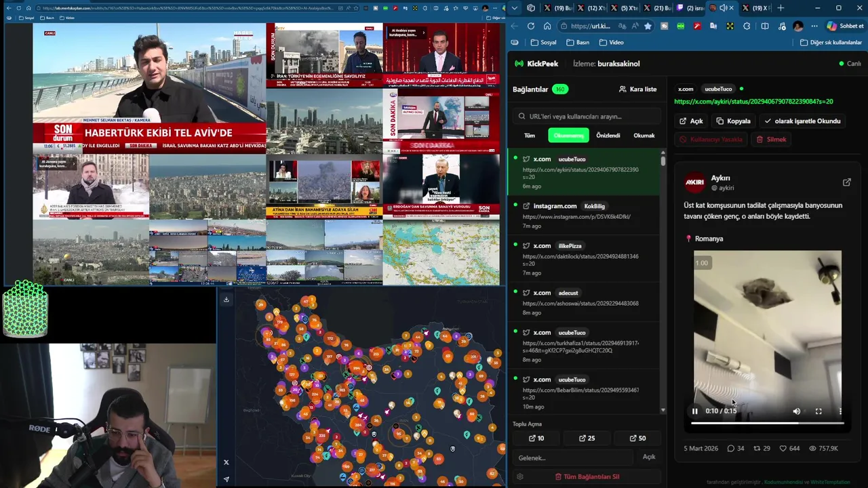Open Copilot Sohbet et button

coord(844,26)
